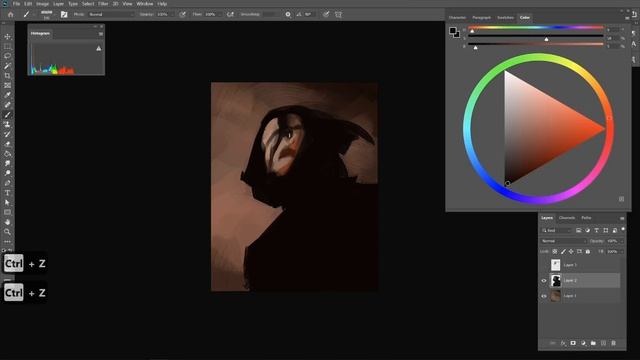Click the Histogram cached data warning triangle
This screenshot has height=360, width=640.
point(98,49)
